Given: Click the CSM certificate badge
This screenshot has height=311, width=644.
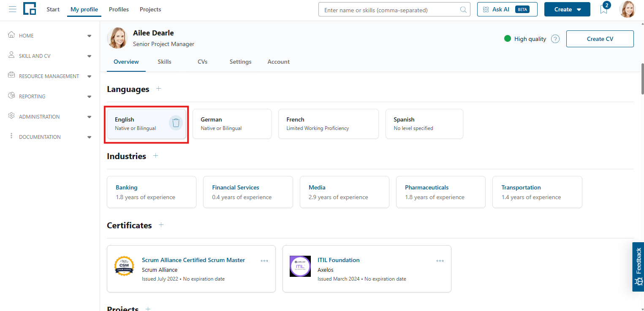Looking at the screenshot, I should (x=124, y=266).
